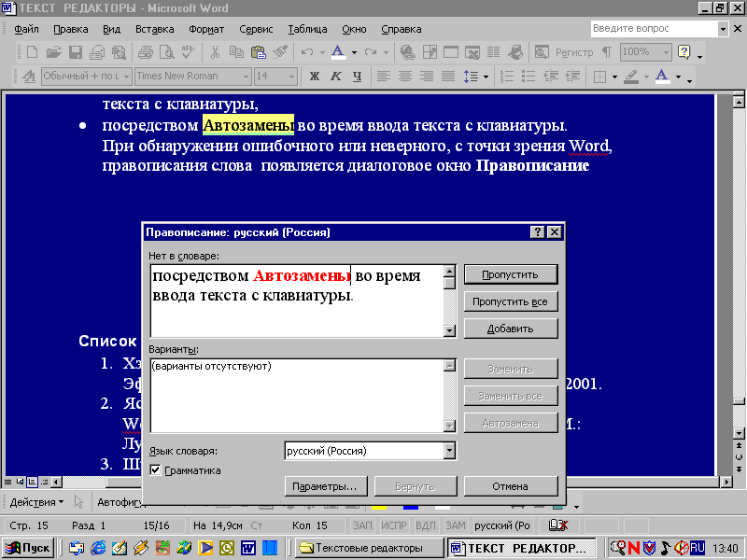
Task: Click the Increase Indent icon
Action: click(x=572, y=77)
